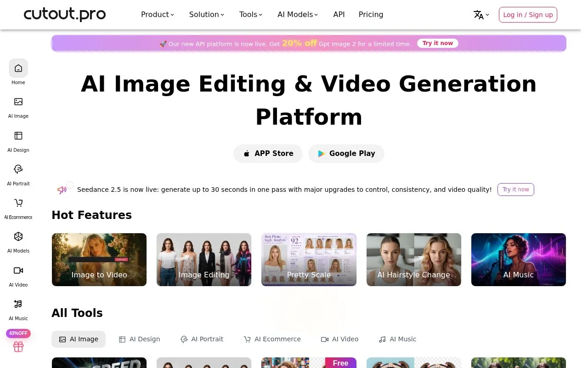
Task: Click the cutout.pro logo
Action: tap(65, 15)
